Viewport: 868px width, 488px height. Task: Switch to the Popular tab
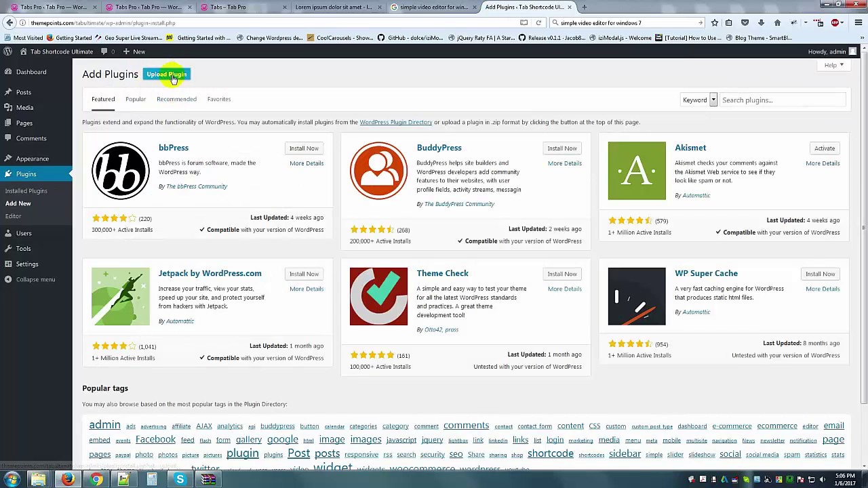click(136, 100)
